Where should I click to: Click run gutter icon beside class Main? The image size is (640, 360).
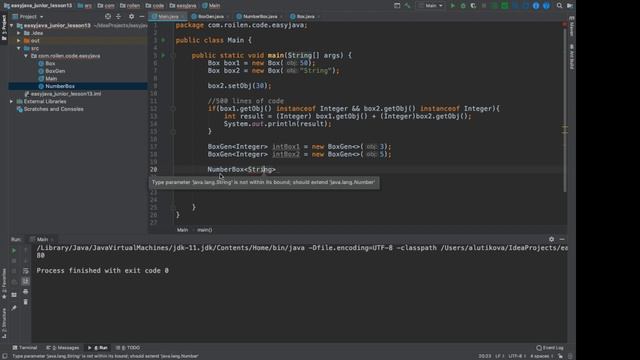click(x=163, y=40)
